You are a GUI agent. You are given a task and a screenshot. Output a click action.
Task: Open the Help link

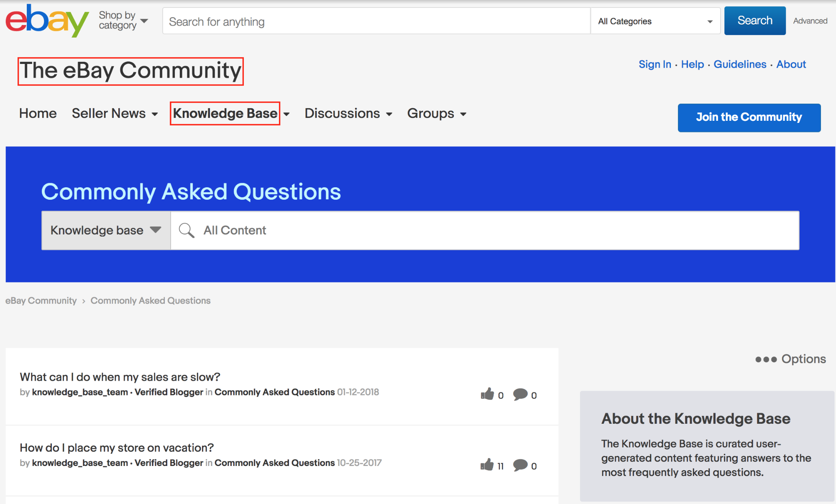click(x=693, y=64)
